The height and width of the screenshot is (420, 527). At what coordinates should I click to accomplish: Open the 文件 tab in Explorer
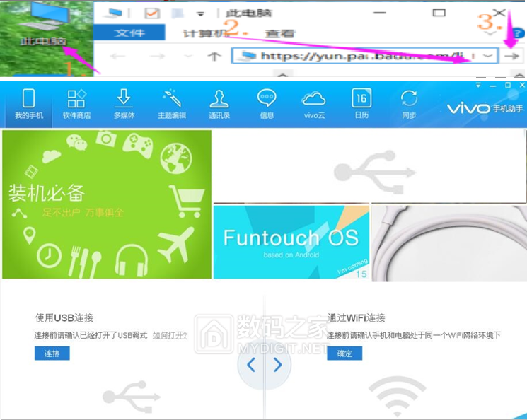(129, 33)
